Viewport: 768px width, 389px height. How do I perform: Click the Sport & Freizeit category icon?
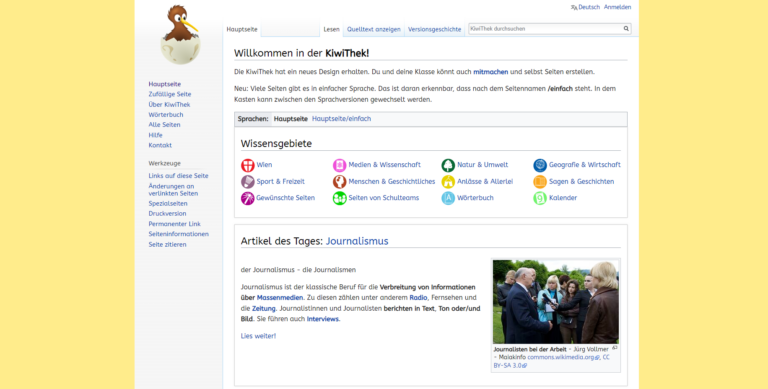(247, 182)
